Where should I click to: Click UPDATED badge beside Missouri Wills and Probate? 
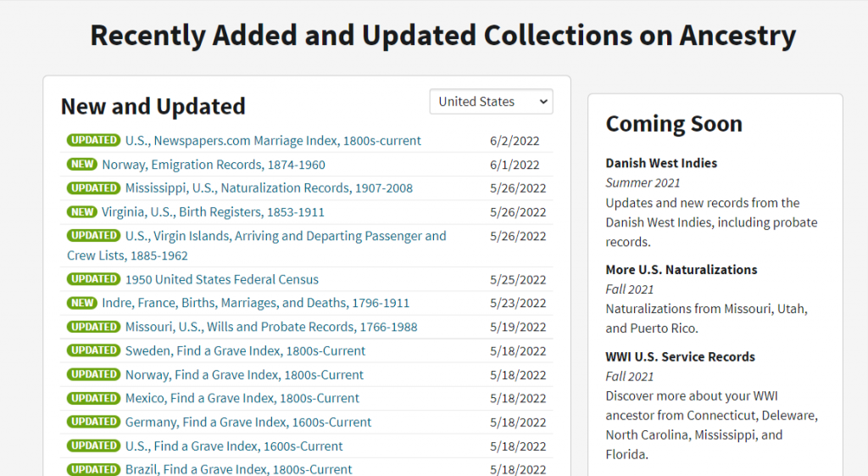click(x=93, y=327)
